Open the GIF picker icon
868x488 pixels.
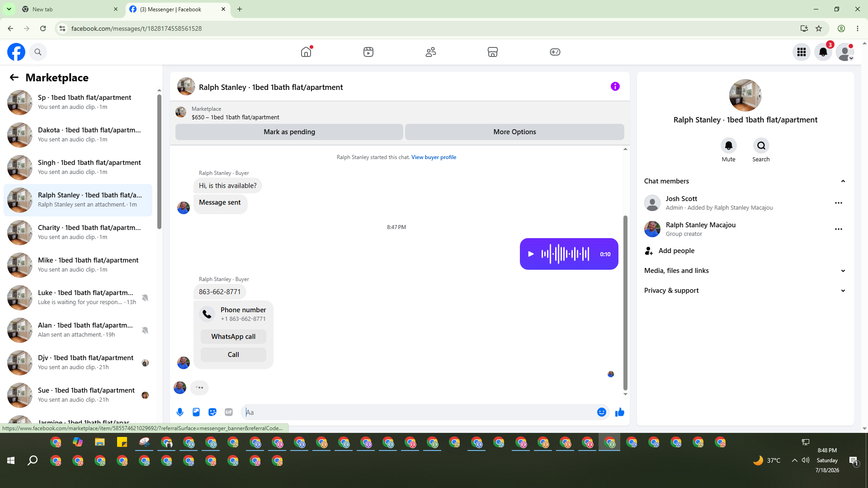229,412
